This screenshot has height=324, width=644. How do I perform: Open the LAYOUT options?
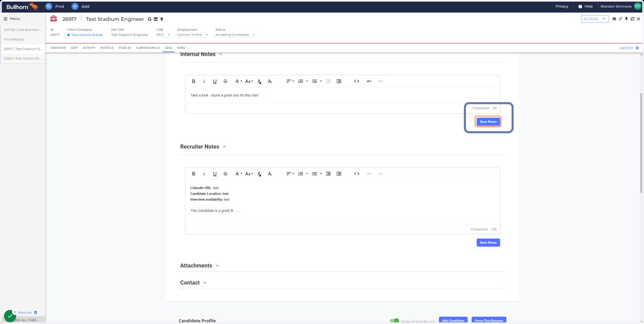click(629, 48)
